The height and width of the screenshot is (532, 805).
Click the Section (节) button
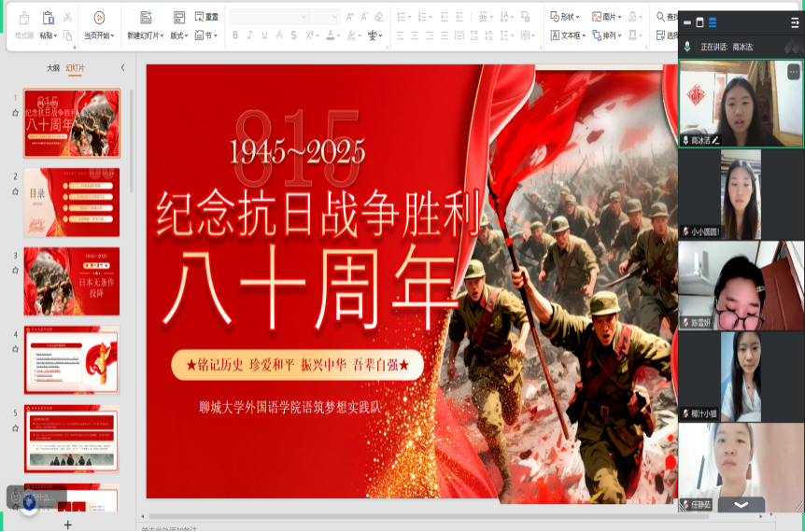(210, 35)
